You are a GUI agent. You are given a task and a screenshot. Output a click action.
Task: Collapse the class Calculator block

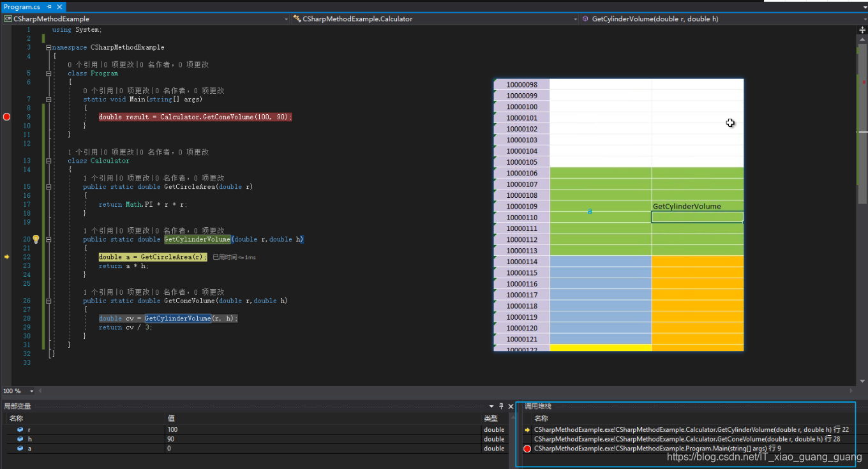tap(49, 161)
